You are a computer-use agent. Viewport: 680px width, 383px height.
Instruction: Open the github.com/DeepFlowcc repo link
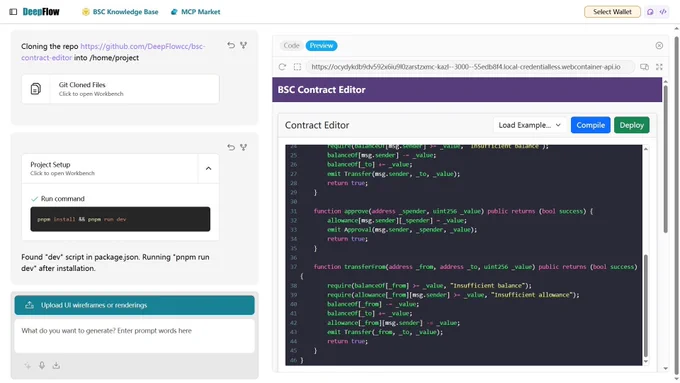click(113, 52)
